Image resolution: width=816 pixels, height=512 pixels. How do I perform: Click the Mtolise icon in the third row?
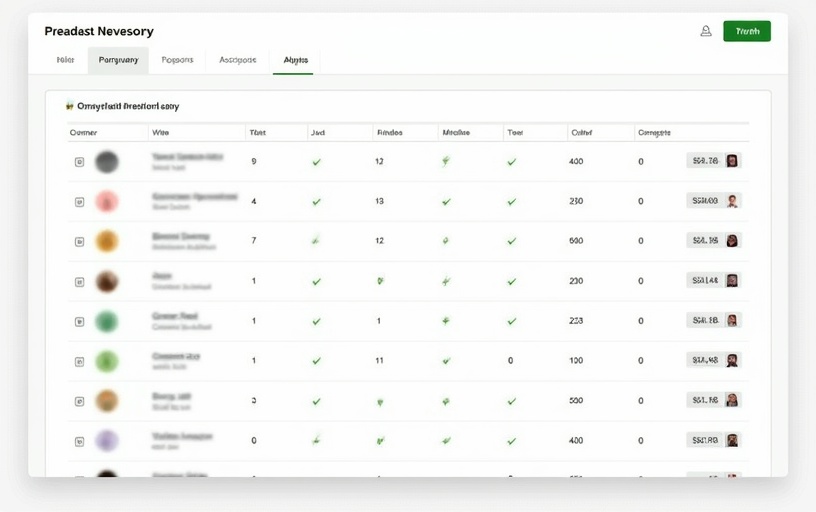(x=445, y=241)
